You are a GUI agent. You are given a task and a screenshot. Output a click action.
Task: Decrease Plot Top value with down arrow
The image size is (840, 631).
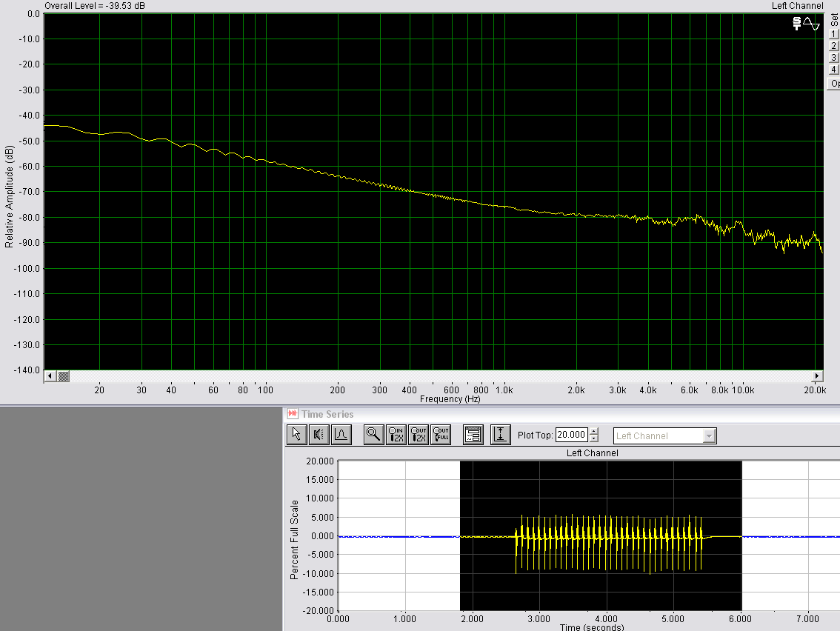tap(594, 439)
